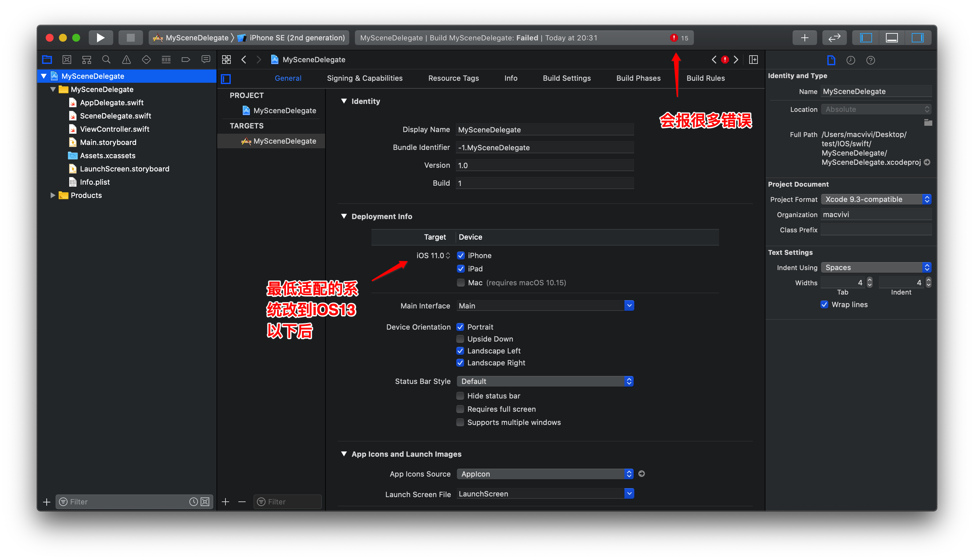Go back in editor history
This screenshot has height=560, width=974.
click(244, 60)
